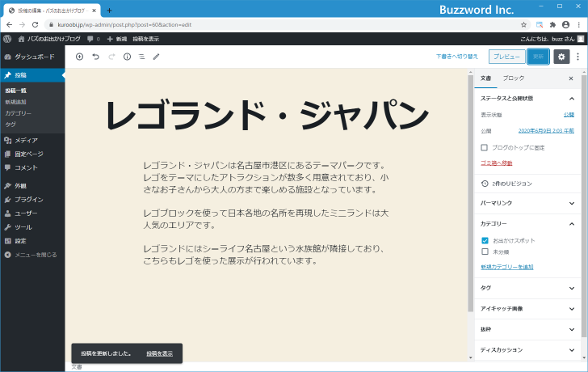Expand the 抜粋 panel

[x=527, y=329]
